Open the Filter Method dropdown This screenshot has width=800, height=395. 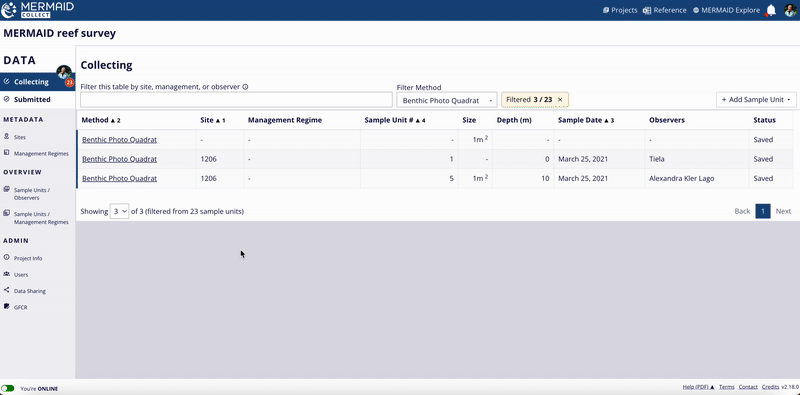(x=446, y=100)
